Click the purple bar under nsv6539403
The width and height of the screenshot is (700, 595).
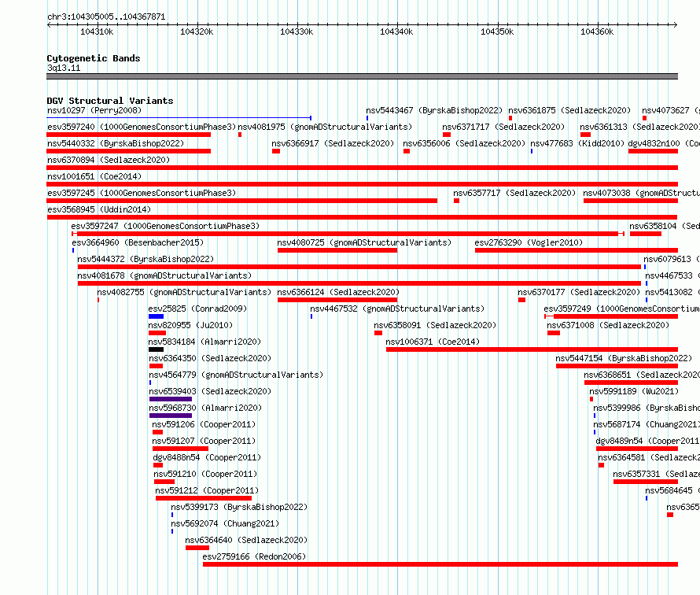[171, 399]
